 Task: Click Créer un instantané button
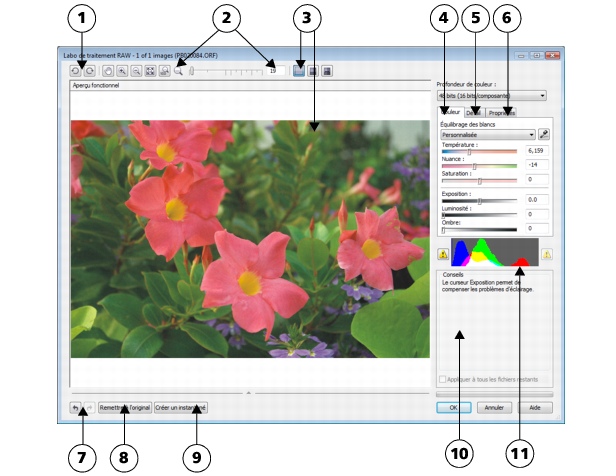pos(181,408)
